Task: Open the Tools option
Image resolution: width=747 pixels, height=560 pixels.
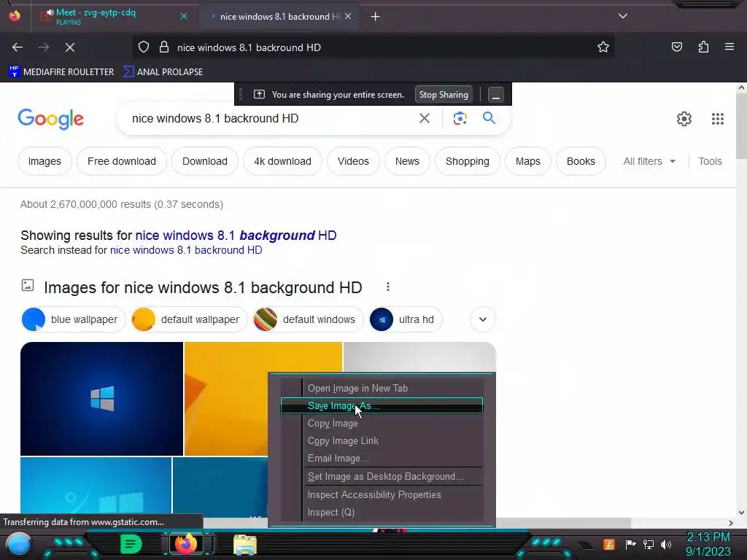Action: [x=710, y=161]
